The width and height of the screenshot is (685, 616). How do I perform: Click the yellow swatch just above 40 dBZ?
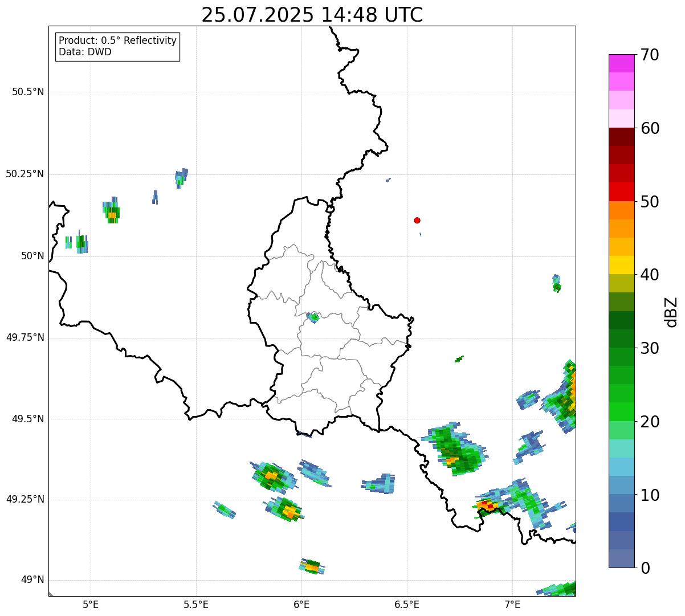coord(621,265)
